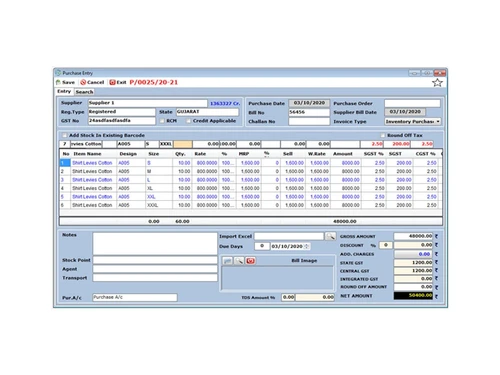Click the Design entry field A005
The width and height of the screenshot is (500, 375).
pos(131,144)
